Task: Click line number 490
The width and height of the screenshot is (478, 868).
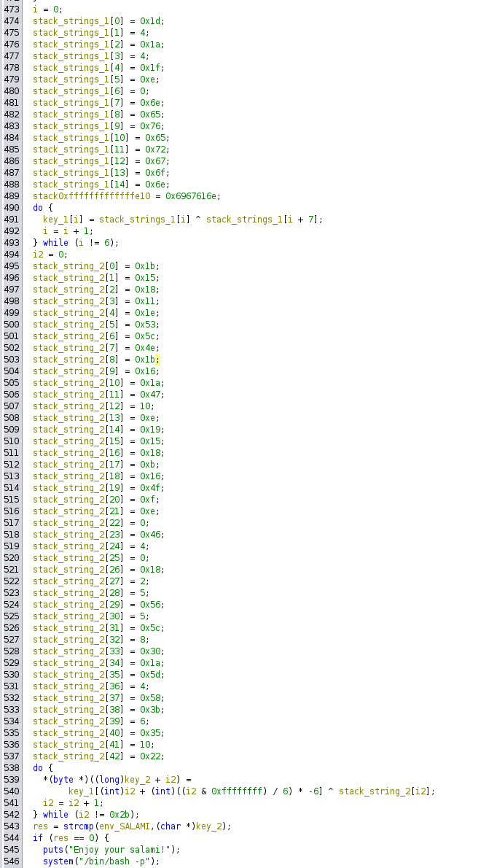Action: (x=12, y=207)
